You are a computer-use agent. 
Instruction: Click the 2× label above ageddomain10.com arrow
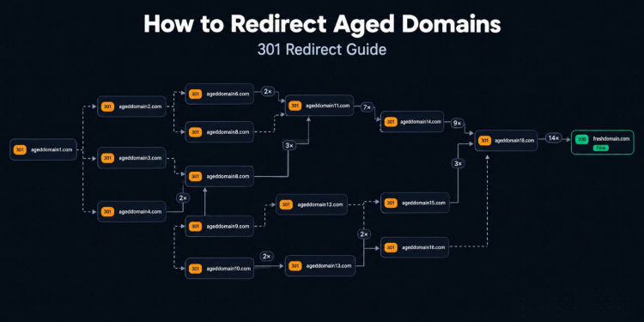pos(266,257)
